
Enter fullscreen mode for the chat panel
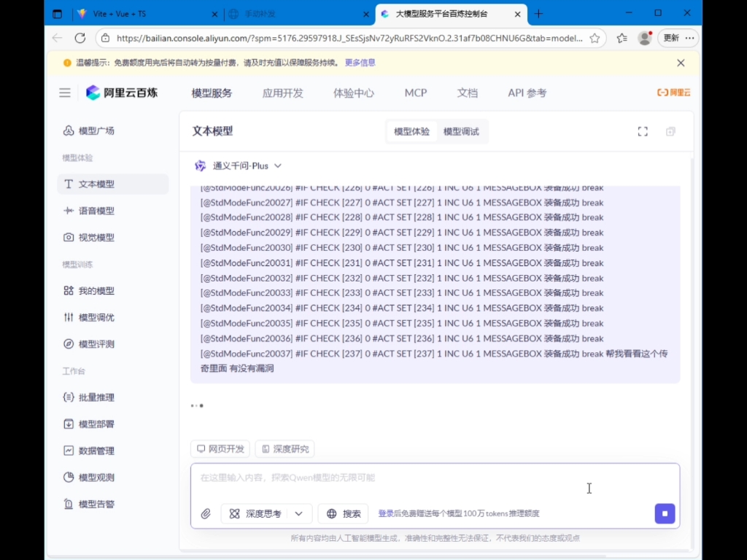click(643, 131)
